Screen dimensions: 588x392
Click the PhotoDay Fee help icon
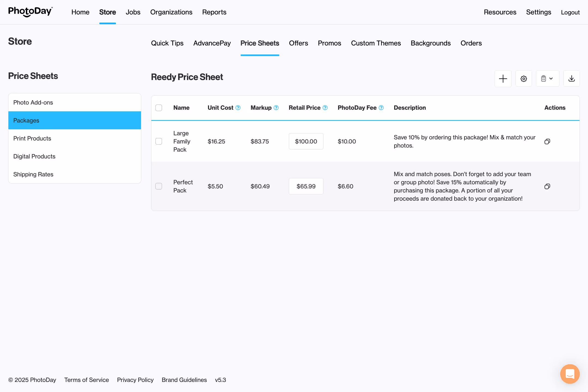pyautogui.click(x=381, y=108)
